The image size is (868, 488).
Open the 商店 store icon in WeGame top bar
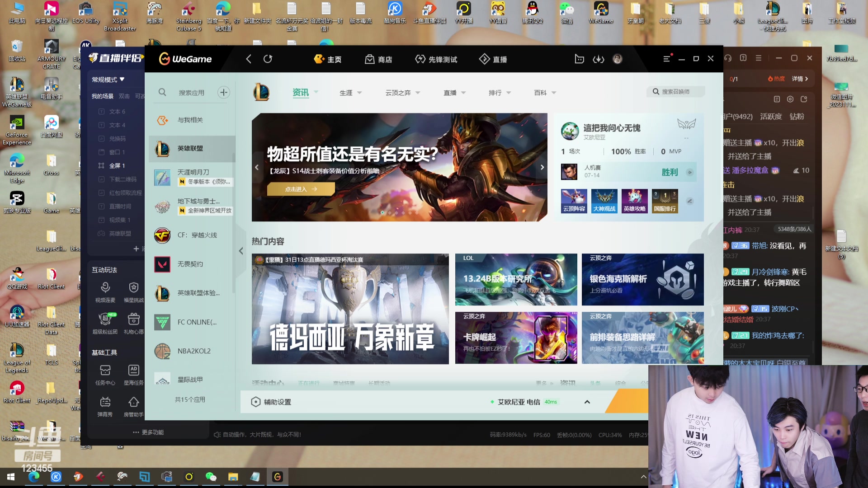[x=380, y=59]
